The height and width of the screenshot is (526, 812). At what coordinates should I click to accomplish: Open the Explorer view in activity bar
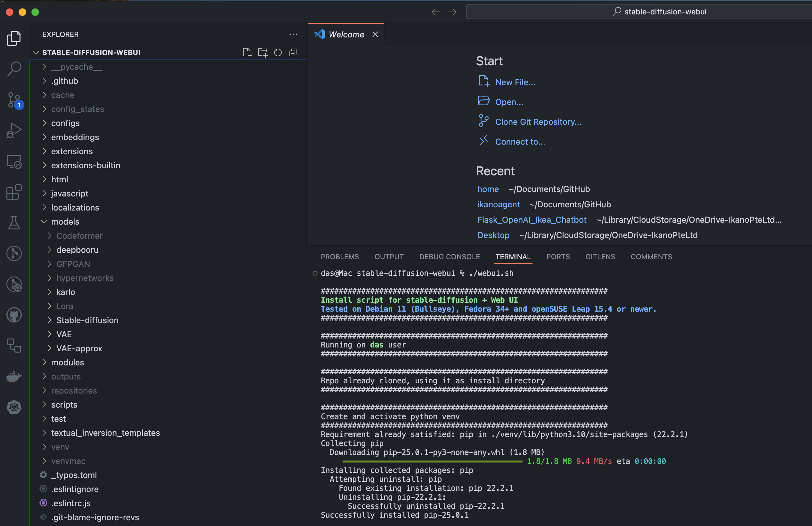pyautogui.click(x=14, y=38)
